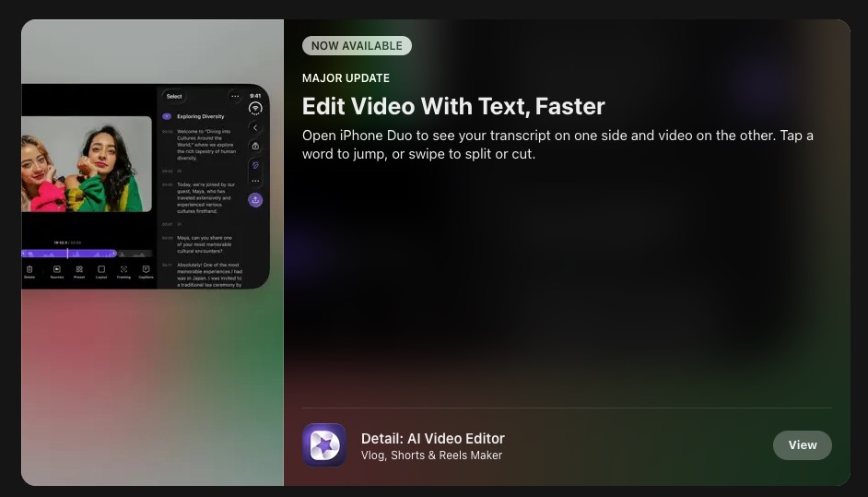This screenshot has height=497, width=868.
Task: Click the NOW AVAILABLE badge
Action: [x=357, y=46]
